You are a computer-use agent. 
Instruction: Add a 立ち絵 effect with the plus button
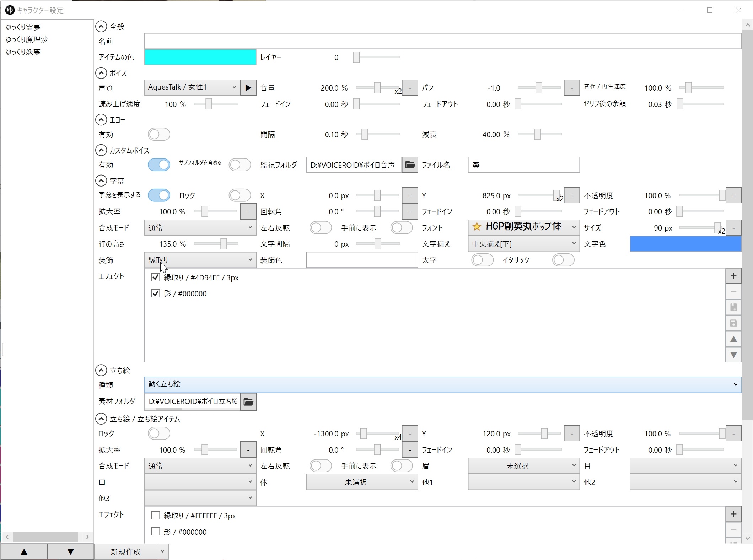click(733, 514)
